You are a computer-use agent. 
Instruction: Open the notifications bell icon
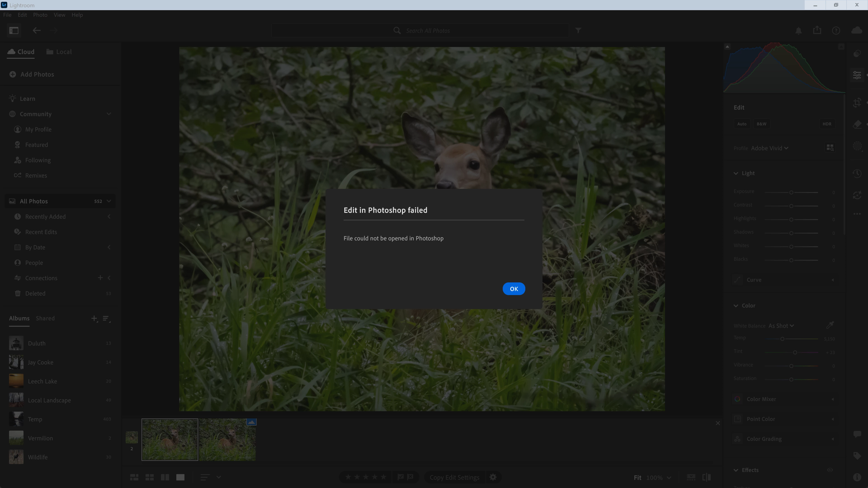798,31
